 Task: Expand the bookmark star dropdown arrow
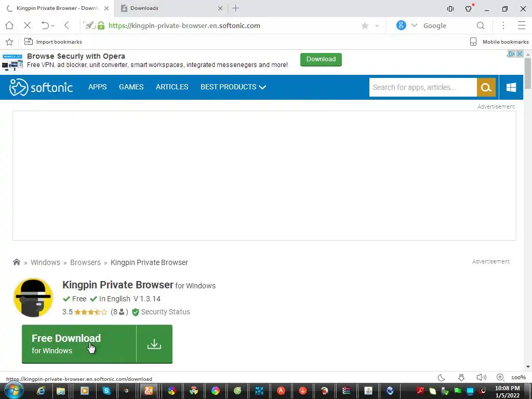377,26
